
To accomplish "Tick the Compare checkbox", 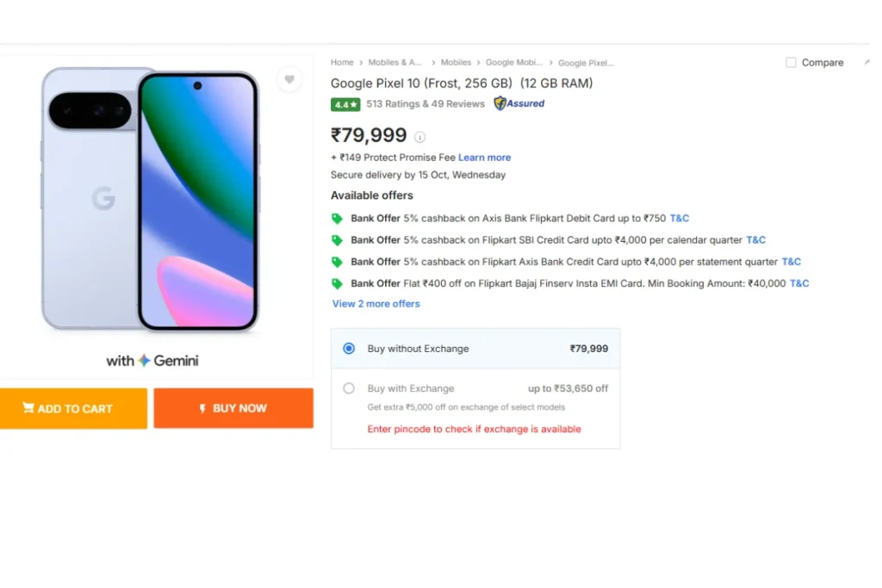I will (791, 63).
